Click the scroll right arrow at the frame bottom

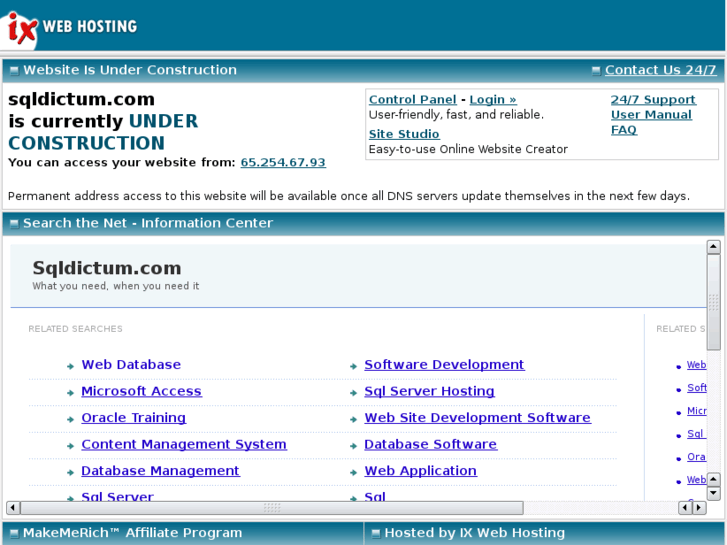tap(699, 507)
